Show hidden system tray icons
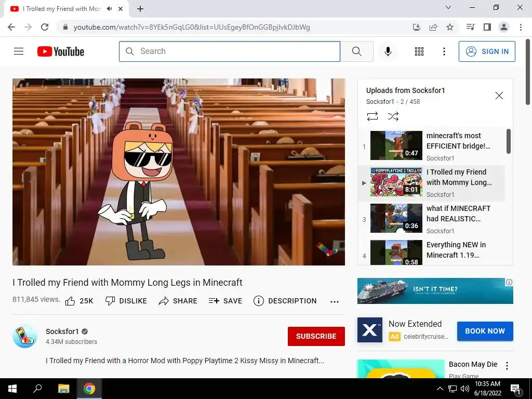This screenshot has width=532, height=399. [440, 389]
